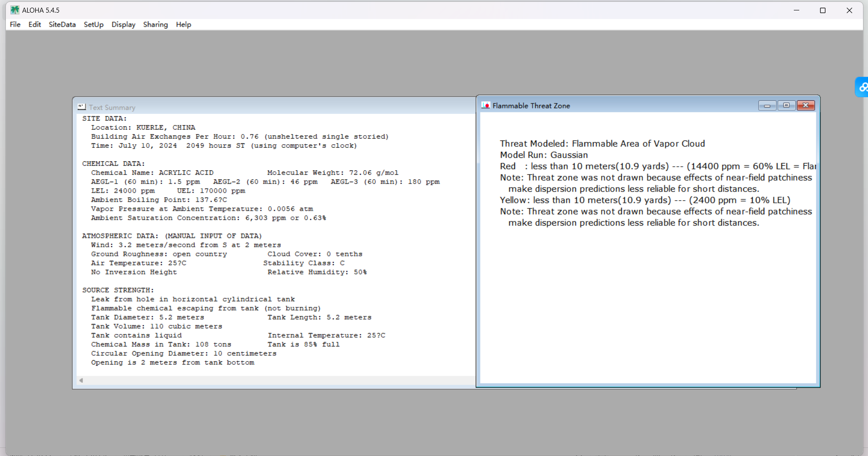Click the Flammable Threat Zone window icon
Screen dimensions: 868x456
(486, 105)
